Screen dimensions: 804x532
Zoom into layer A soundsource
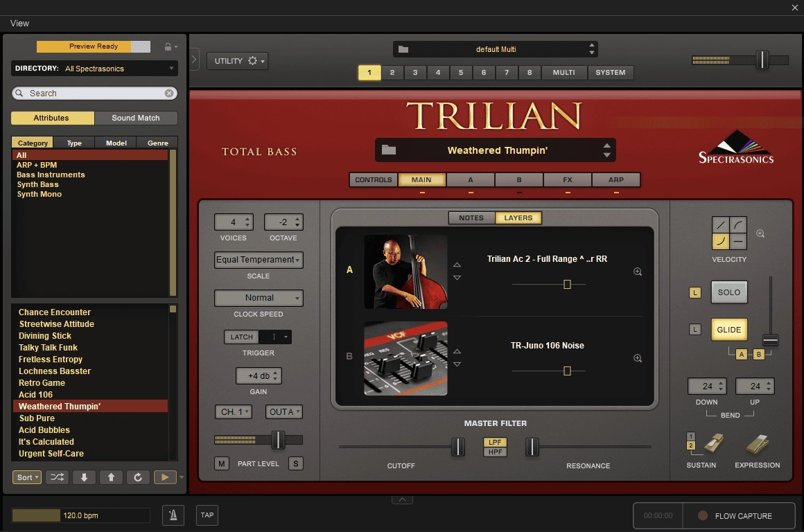click(638, 272)
